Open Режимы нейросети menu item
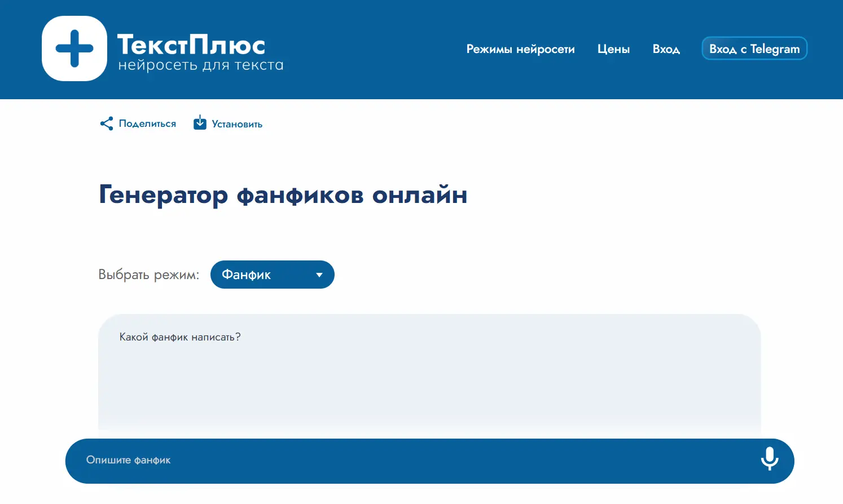The width and height of the screenshot is (843, 504). 520,49
